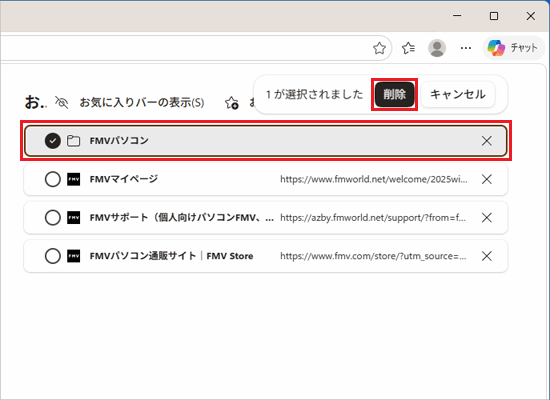This screenshot has height=400, width=550.
Task: Open the FMVパソコン folder name
Action: pyautogui.click(x=119, y=141)
